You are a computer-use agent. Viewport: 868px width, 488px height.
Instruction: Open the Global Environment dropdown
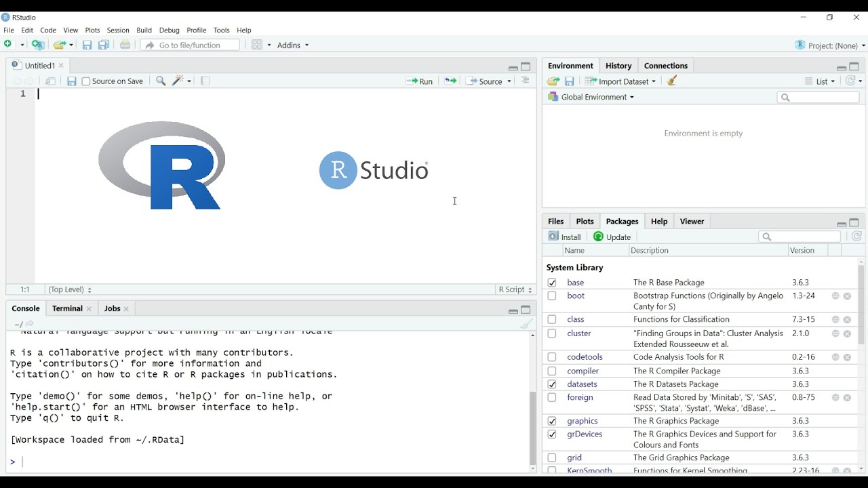591,97
